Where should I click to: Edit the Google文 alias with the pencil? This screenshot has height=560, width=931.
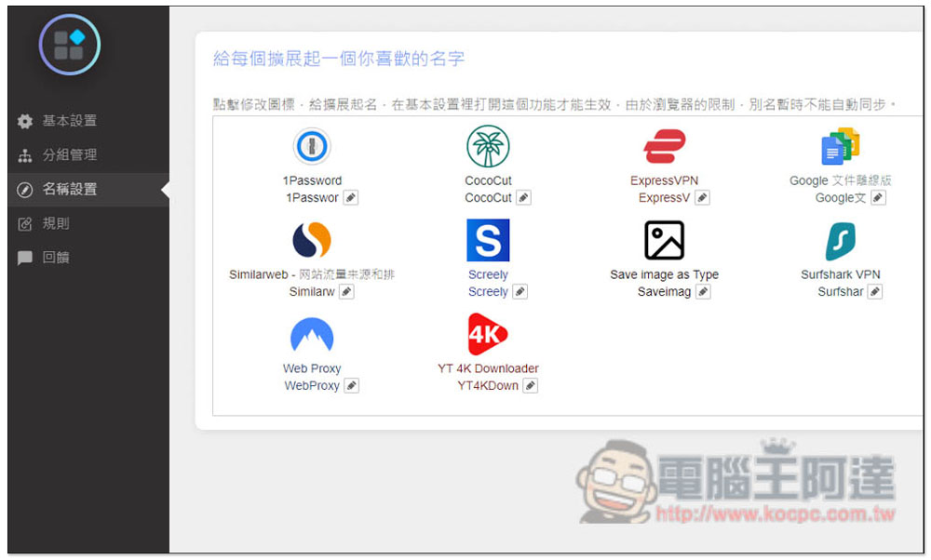point(878,197)
